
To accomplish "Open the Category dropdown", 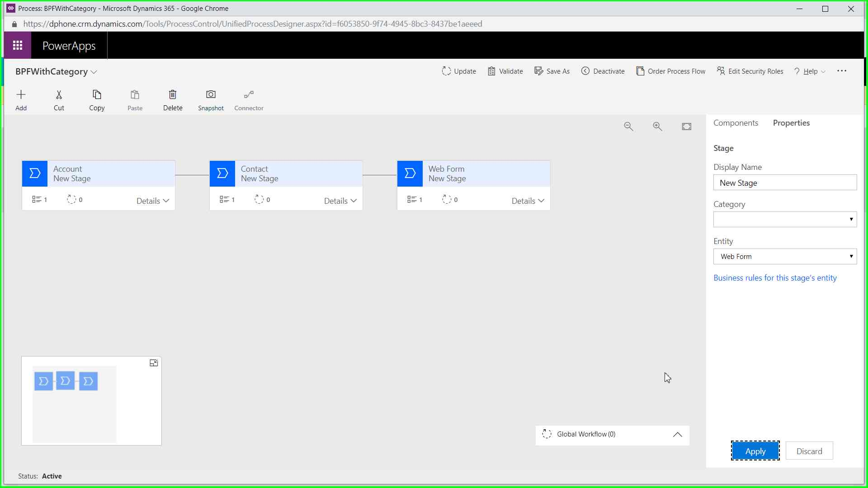I will 785,220.
